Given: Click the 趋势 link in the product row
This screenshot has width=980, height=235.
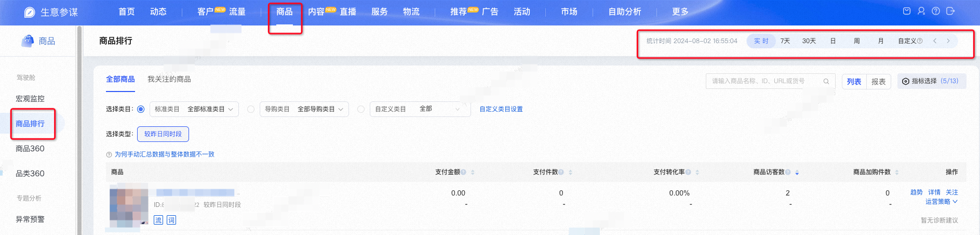Looking at the screenshot, I should pos(917,192).
